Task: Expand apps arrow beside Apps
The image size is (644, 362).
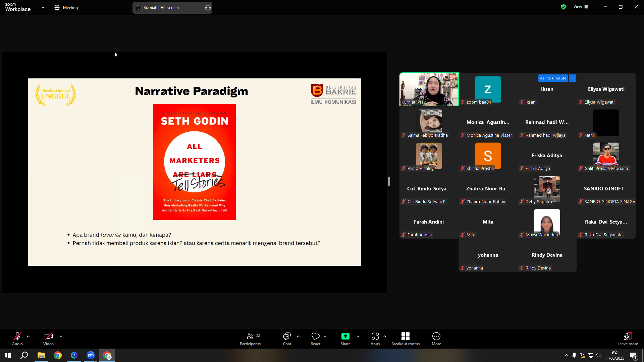Action: 385,336
